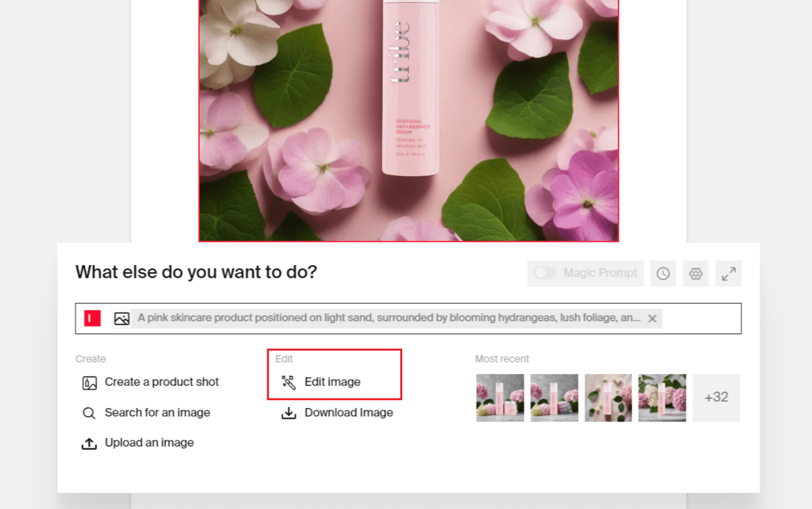Select the magic wand Edit image icon

tap(289, 382)
